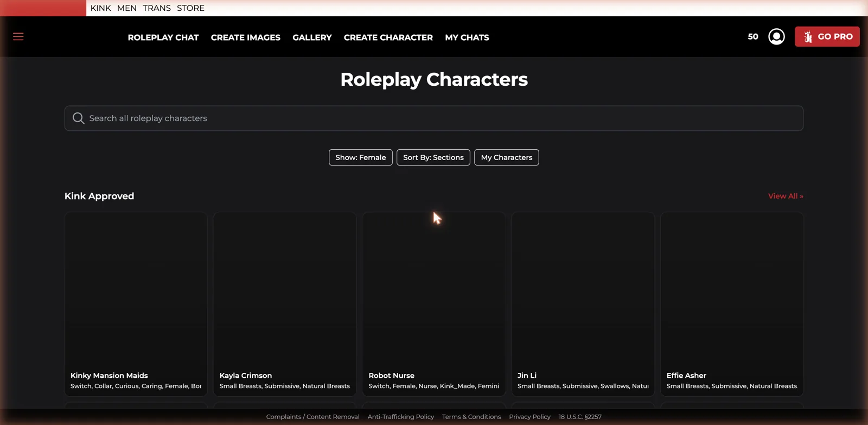
Task: Open Anti-Trafficking Policy link
Action: tap(401, 417)
